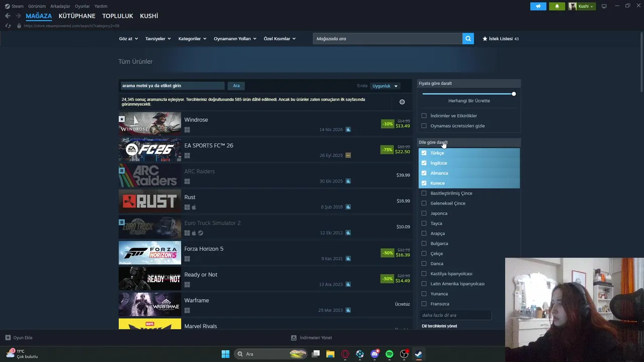Uncheck the Korece language filter
Image resolution: width=644 pixels, height=362 pixels.
point(424,183)
